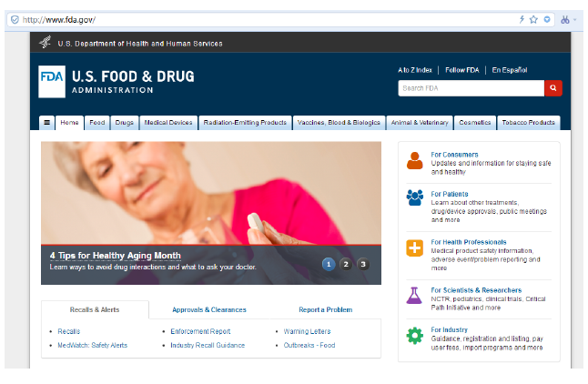
Task: Open the For Health Professionals heading link
Action: tap(469, 242)
